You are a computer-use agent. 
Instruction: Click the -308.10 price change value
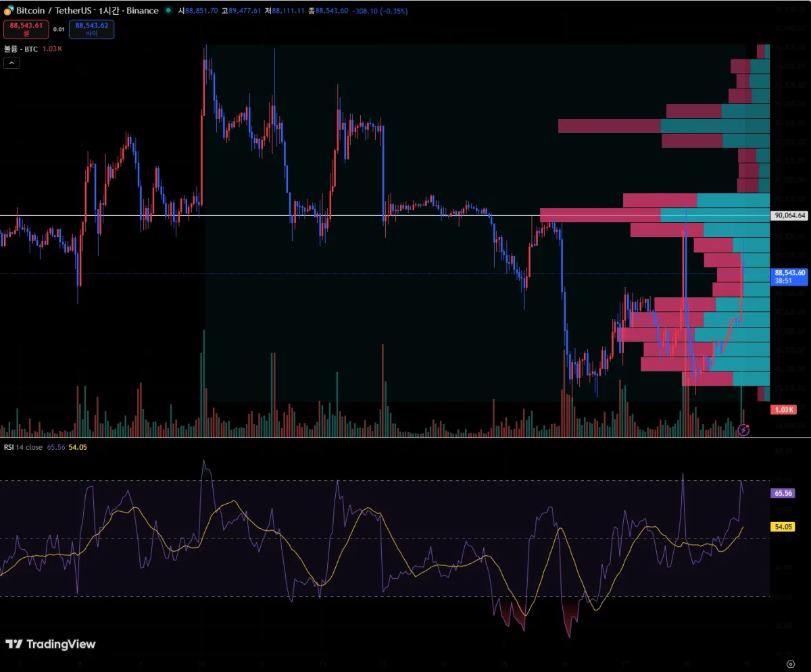tap(365, 11)
